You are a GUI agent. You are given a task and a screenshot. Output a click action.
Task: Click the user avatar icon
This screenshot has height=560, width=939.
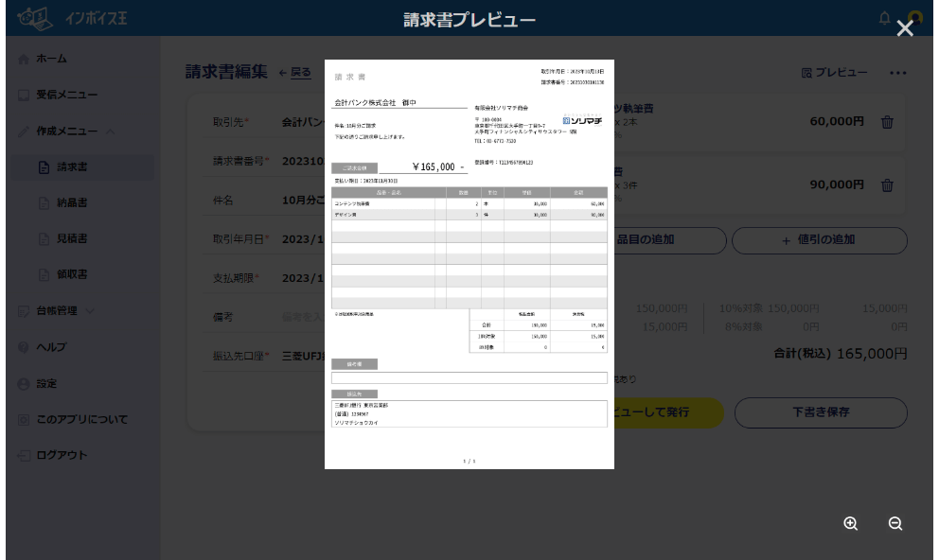[x=914, y=18]
